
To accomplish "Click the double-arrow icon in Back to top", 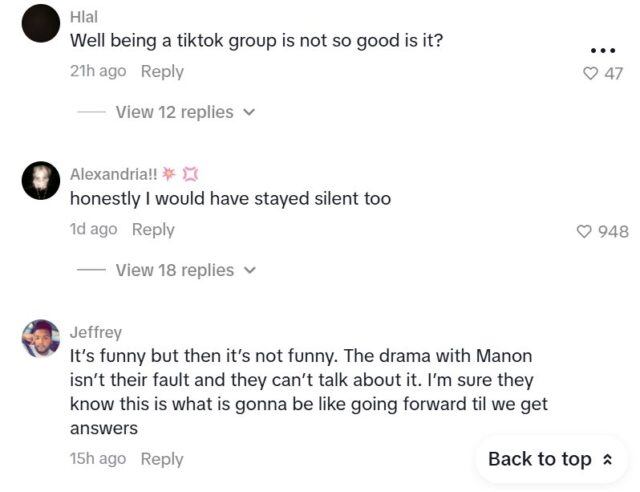I will click(x=606, y=460).
